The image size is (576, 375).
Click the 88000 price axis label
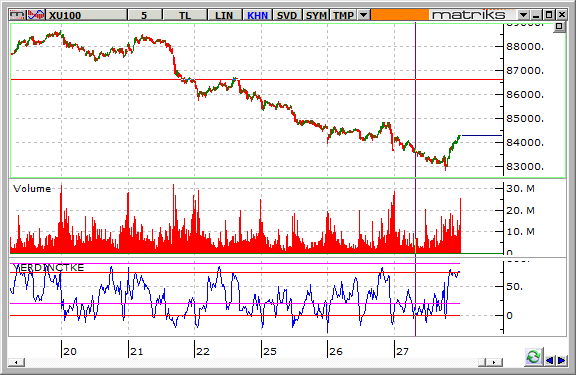click(x=525, y=47)
